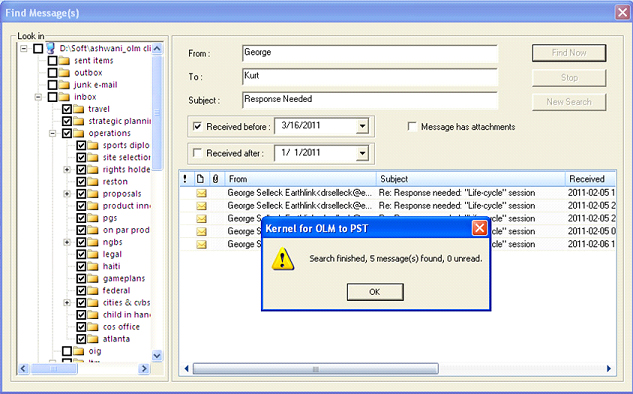This screenshot has height=394, width=633.
Task: Click the Stop button
Action: pyautogui.click(x=569, y=78)
